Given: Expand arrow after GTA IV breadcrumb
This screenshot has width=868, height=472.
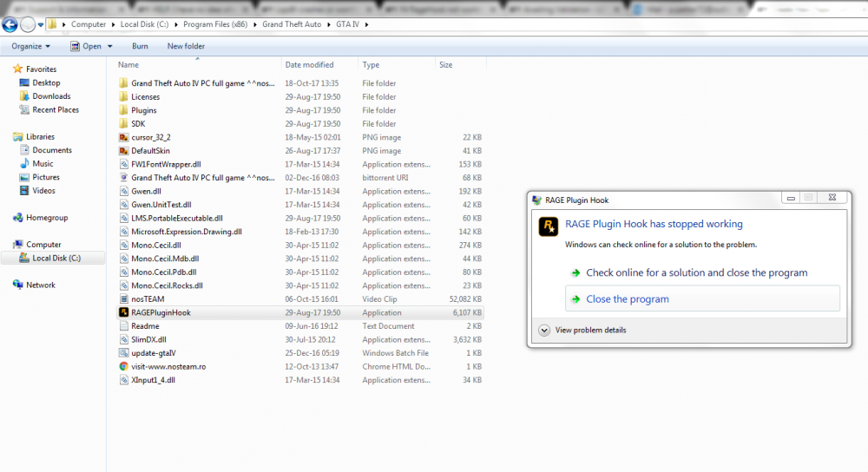Looking at the screenshot, I should click(366, 24).
